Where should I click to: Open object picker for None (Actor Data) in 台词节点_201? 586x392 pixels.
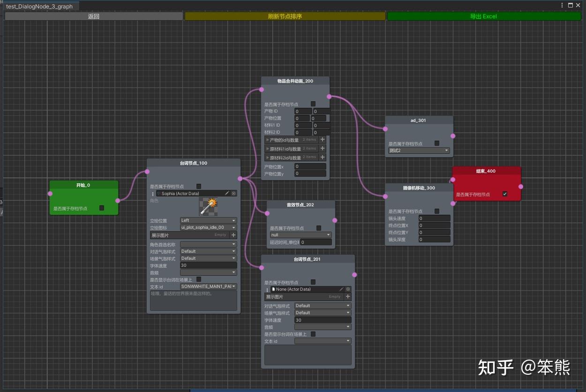pos(347,288)
